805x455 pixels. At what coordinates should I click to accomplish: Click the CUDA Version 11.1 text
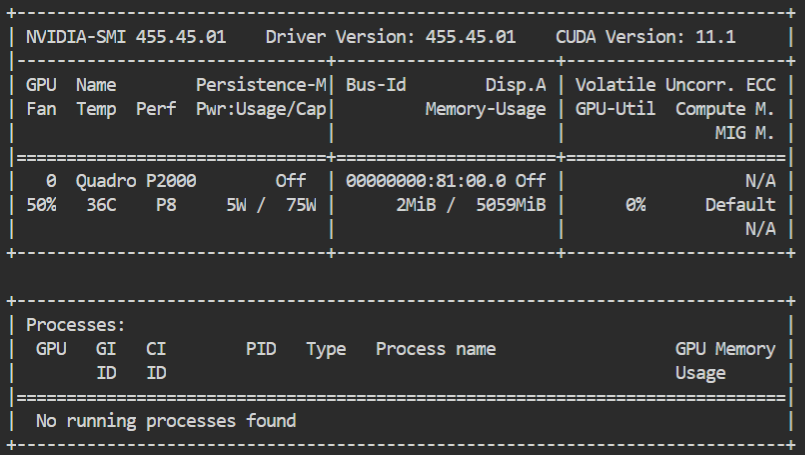click(645, 37)
